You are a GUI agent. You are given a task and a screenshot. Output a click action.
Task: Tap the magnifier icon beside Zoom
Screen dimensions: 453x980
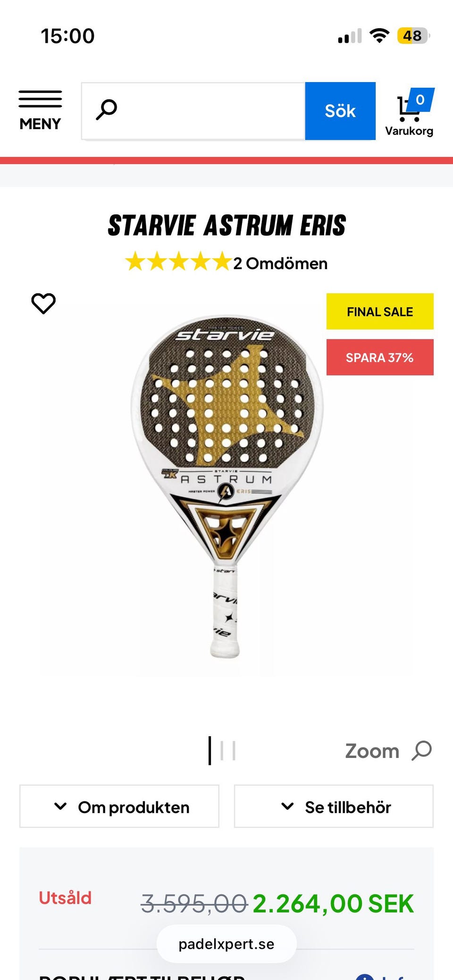click(421, 750)
